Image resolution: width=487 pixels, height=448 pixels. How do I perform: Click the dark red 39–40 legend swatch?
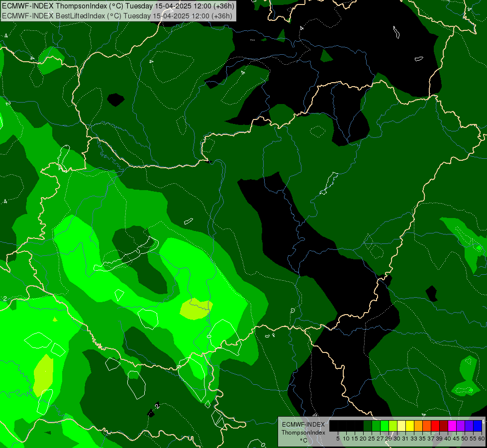click(x=444, y=426)
